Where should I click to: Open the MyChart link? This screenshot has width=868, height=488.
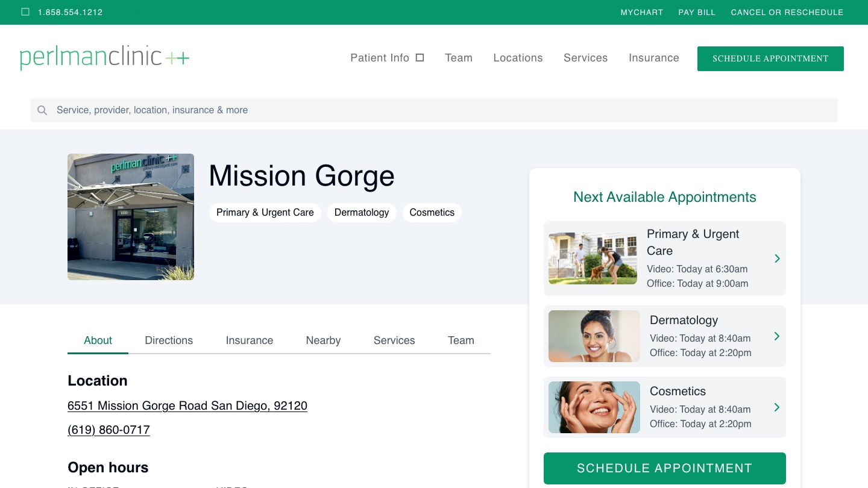[x=641, y=12]
